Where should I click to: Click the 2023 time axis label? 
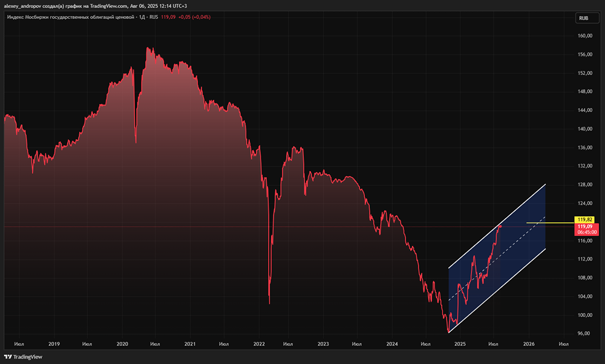[x=323, y=344]
